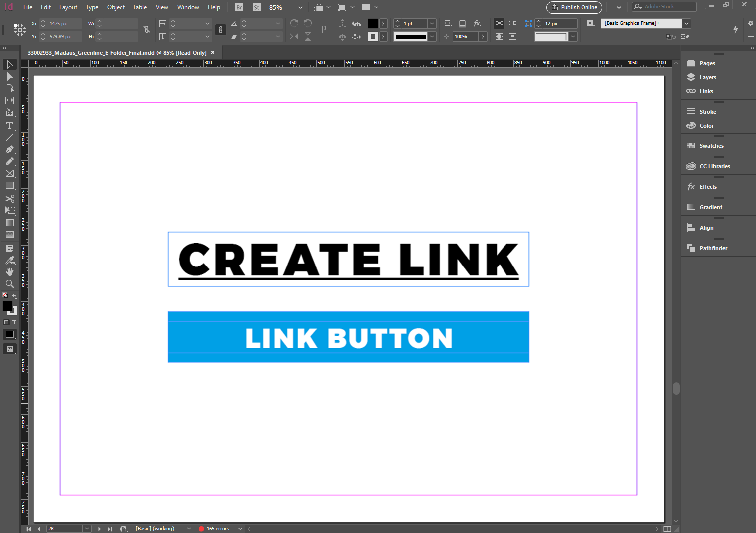756x533 pixels.
Task: Open the zoom level 85% dropdown
Action: click(x=300, y=7)
